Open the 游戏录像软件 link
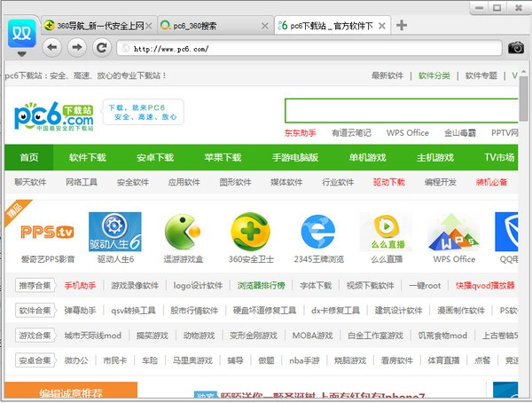532x403 pixels. point(135,286)
